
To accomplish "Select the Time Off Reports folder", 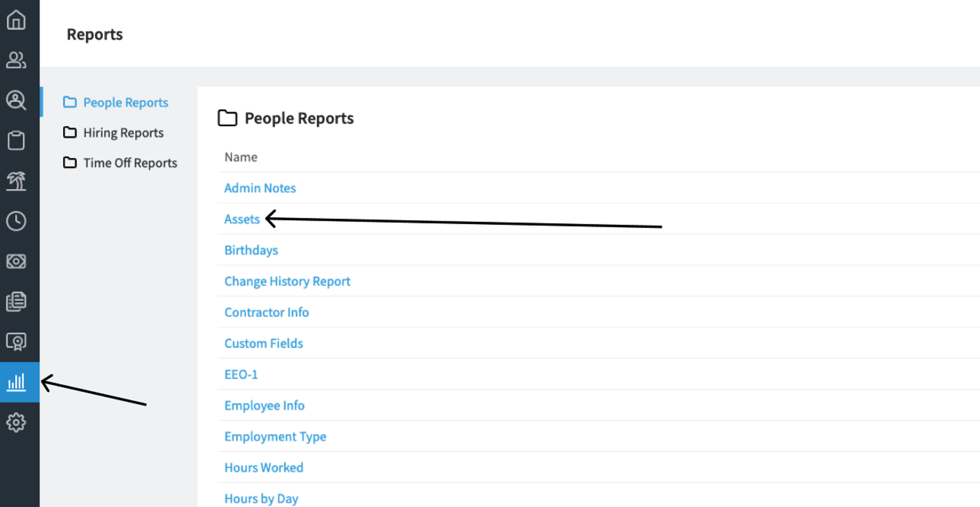I will pos(120,163).
